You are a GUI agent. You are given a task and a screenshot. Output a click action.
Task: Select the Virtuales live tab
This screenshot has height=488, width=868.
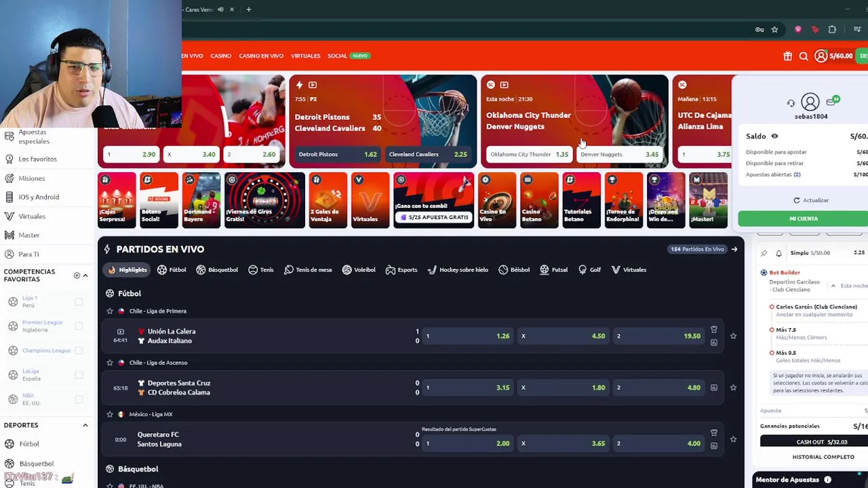tap(629, 270)
